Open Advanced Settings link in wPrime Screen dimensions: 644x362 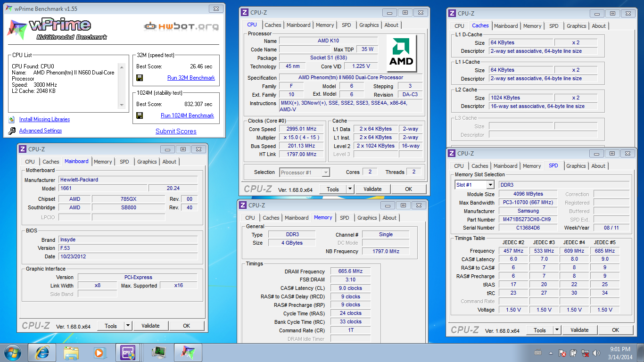pos(41,131)
